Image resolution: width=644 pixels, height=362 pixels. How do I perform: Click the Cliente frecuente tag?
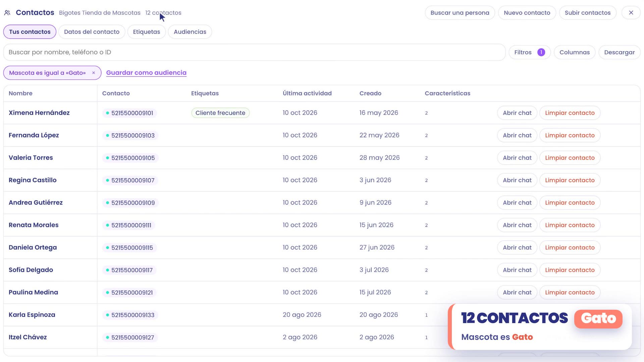click(x=220, y=113)
